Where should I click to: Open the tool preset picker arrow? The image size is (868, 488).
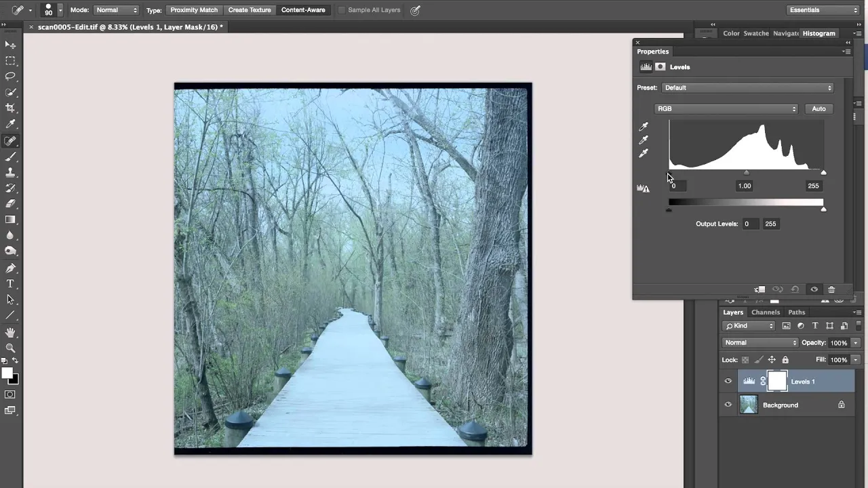(30, 11)
